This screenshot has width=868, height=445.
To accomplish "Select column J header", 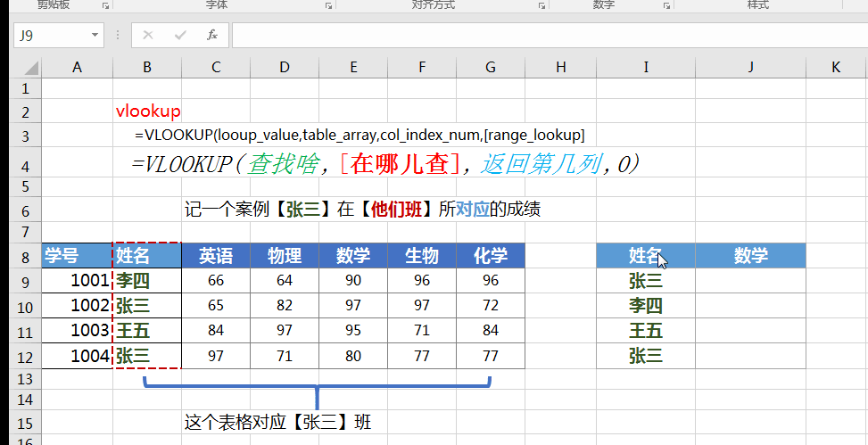I will (x=750, y=67).
